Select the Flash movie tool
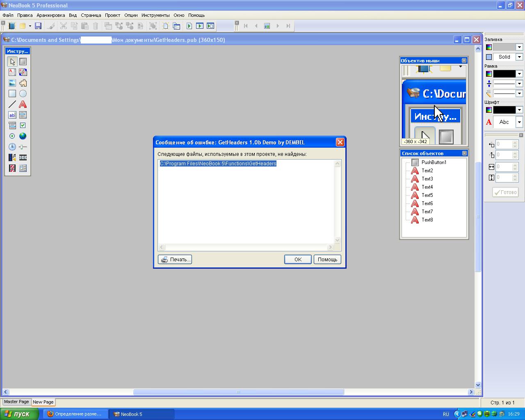The image size is (525, 420). click(12, 168)
